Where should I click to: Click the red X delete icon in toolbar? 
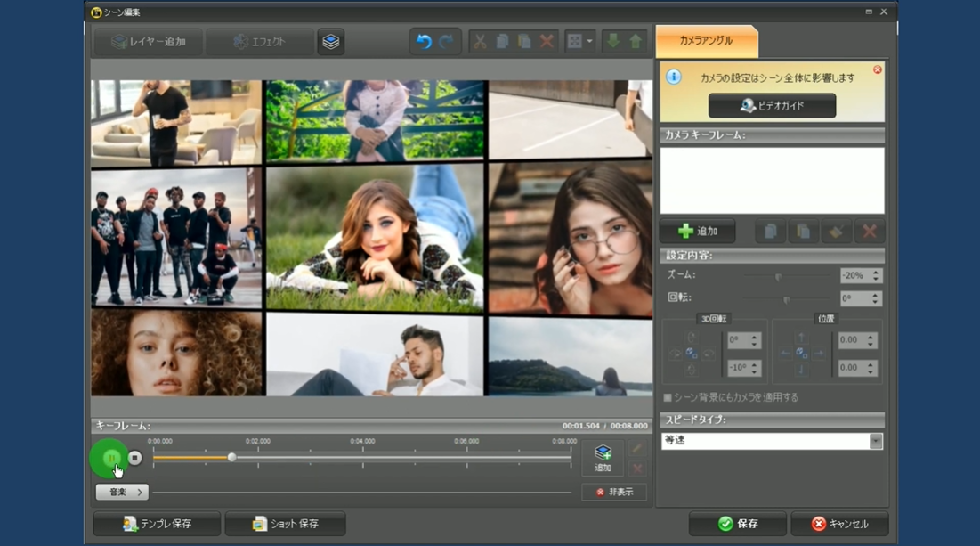tap(547, 42)
